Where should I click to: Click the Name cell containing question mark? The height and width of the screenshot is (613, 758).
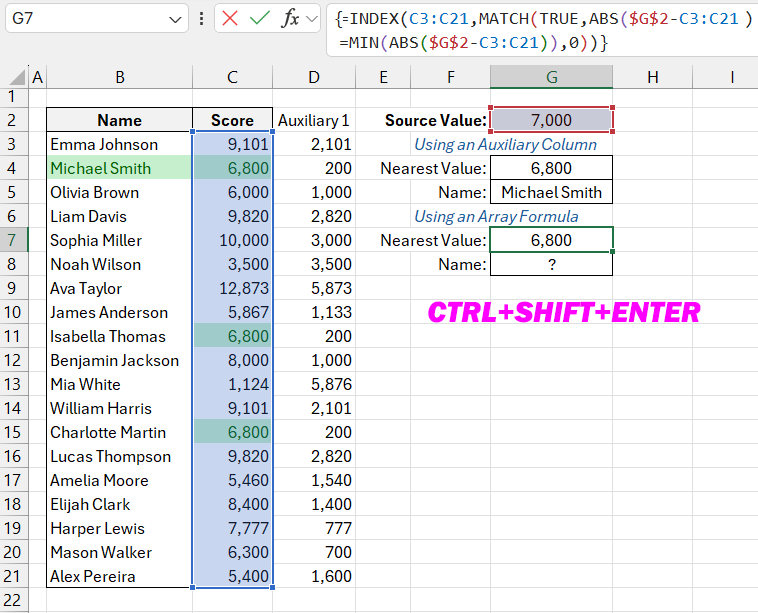point(551,264)
